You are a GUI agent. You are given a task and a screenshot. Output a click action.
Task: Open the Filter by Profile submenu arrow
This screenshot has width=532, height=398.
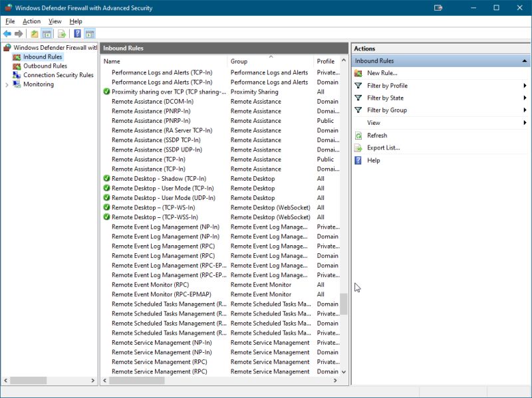pyautogui.click(x=525, y=86)
